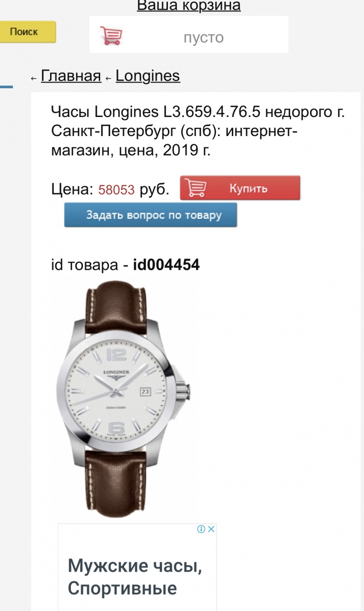Viewport: 364px width, 611px height.
Task: Click the red shopping cart icon beside пусто
Action: pos(111,35)
